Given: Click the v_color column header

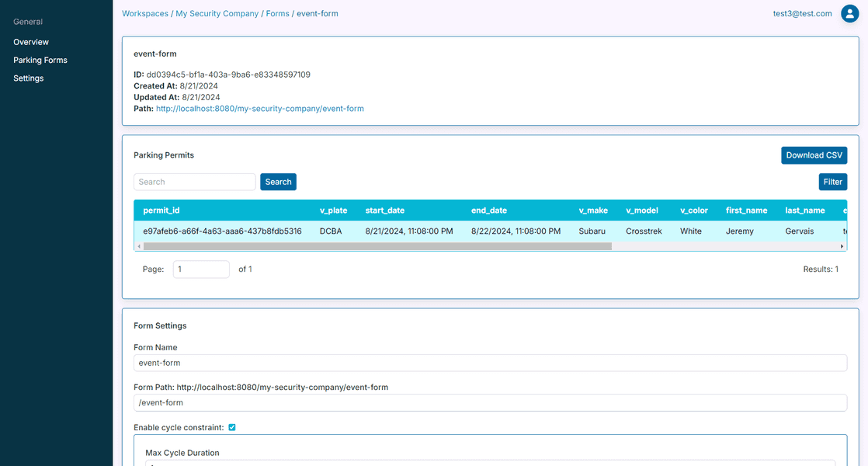Looking at the screenshot, I should click(694, 210).
